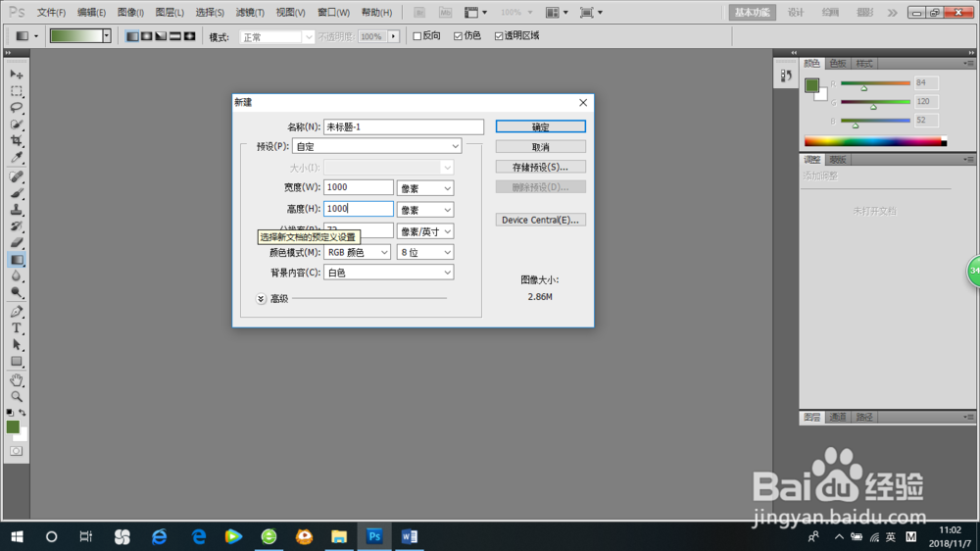
Task: Click the 基本功能 workspace button
Action: pos(752,13)
